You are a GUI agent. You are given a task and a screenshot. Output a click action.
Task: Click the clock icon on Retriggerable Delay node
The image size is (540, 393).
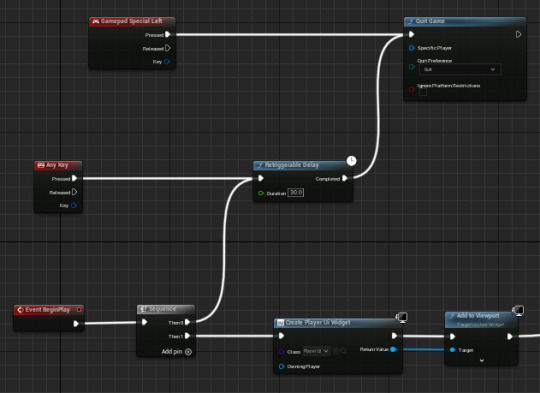tap(351, 161)
